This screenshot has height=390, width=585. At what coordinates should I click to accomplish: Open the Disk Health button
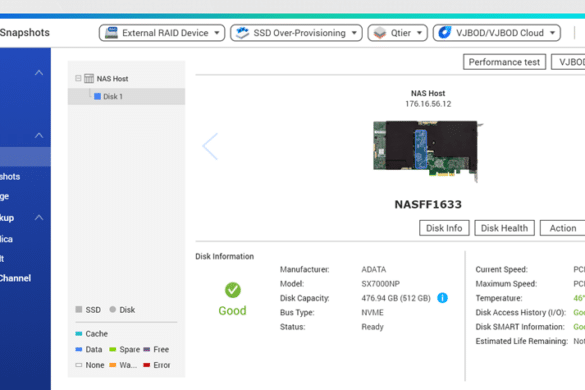tap(504, 228)
